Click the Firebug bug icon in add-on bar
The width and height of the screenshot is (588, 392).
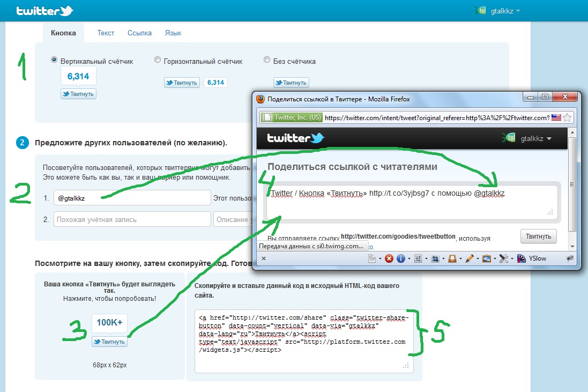(570, 258)
